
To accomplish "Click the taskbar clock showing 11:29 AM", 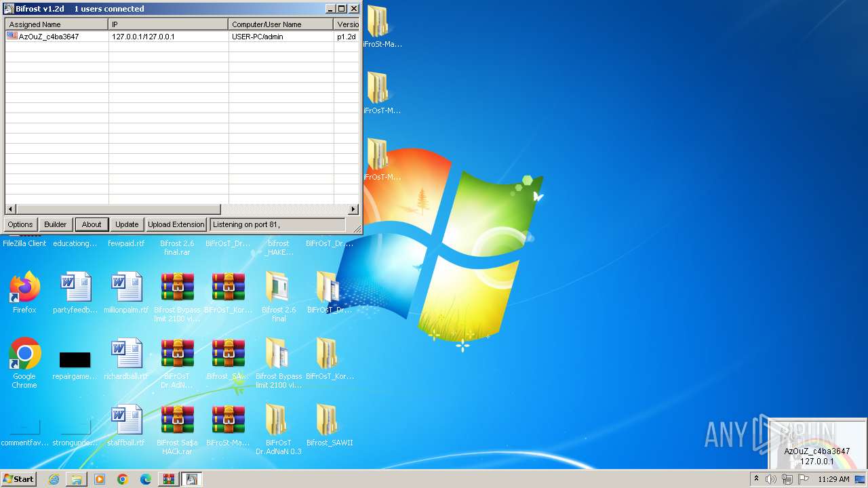I will (833, 479).
